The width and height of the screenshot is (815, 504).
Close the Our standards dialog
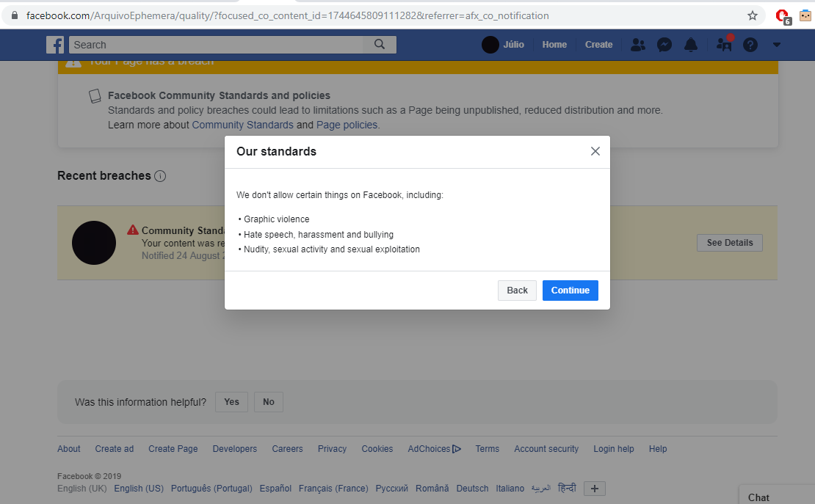(x=595, y=151)
